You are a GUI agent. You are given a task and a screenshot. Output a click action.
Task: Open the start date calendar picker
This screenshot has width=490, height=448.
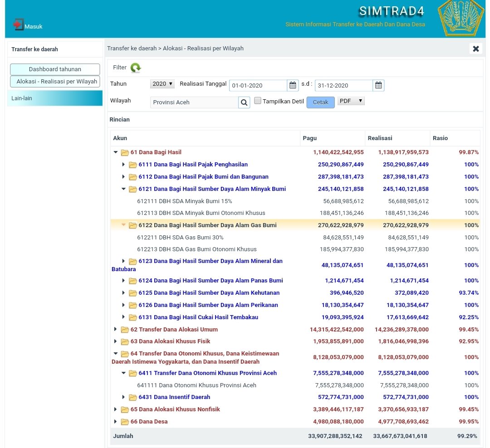pyautogui.click(x=293, y=85)
